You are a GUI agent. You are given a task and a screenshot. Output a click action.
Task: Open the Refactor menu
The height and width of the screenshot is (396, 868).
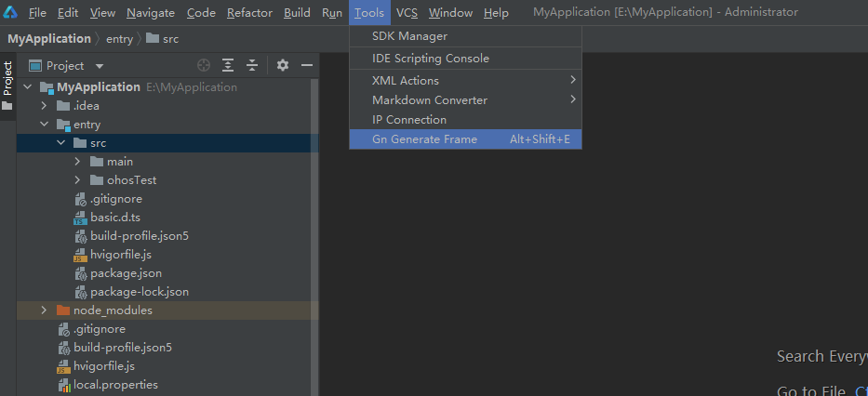click(x=249, y=13)
